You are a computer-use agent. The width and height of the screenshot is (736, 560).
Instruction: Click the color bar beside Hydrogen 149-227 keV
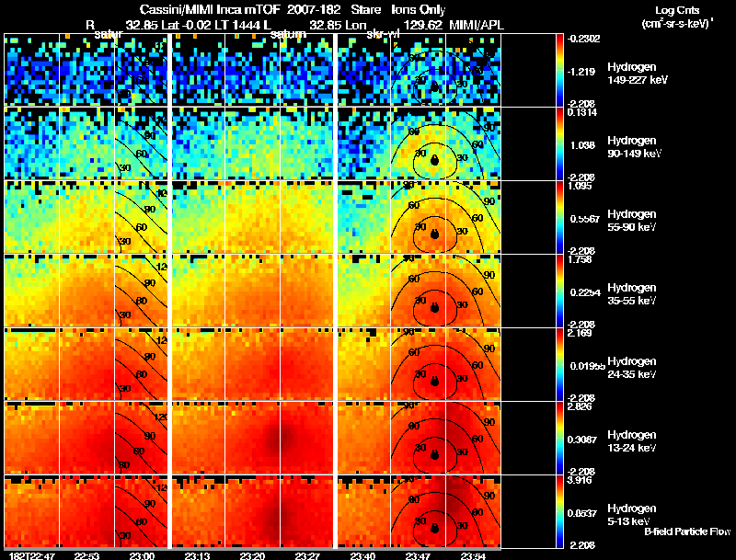(x=559, y=70)
